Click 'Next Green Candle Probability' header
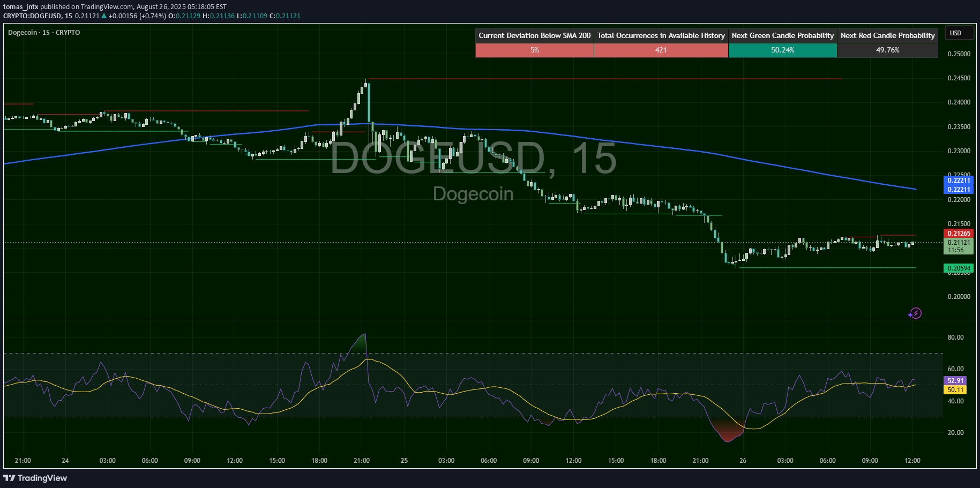 pos(783,35)
